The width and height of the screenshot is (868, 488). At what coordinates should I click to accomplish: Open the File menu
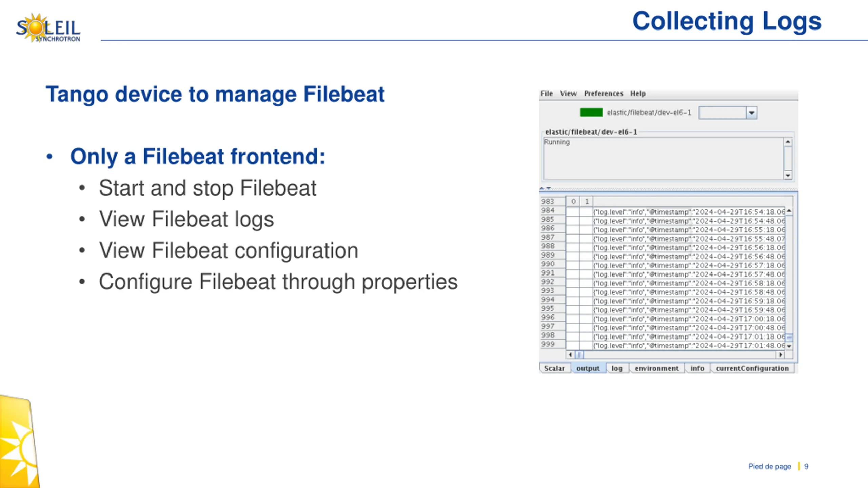click(547, 94)
